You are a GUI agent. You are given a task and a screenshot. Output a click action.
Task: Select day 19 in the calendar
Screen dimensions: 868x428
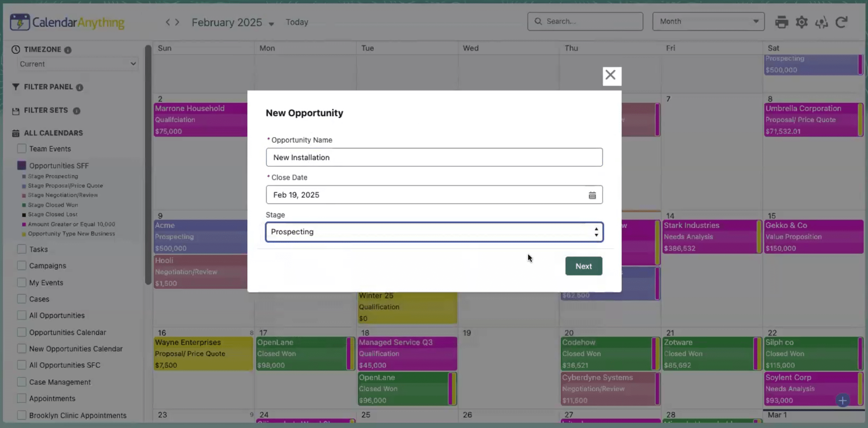pyautogui.click(x=467, y=333)
